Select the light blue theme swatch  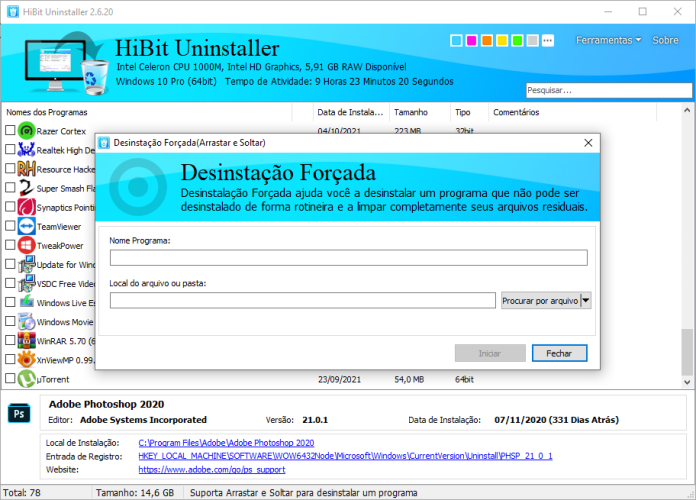pyautogui.click(x=456, y=40)
